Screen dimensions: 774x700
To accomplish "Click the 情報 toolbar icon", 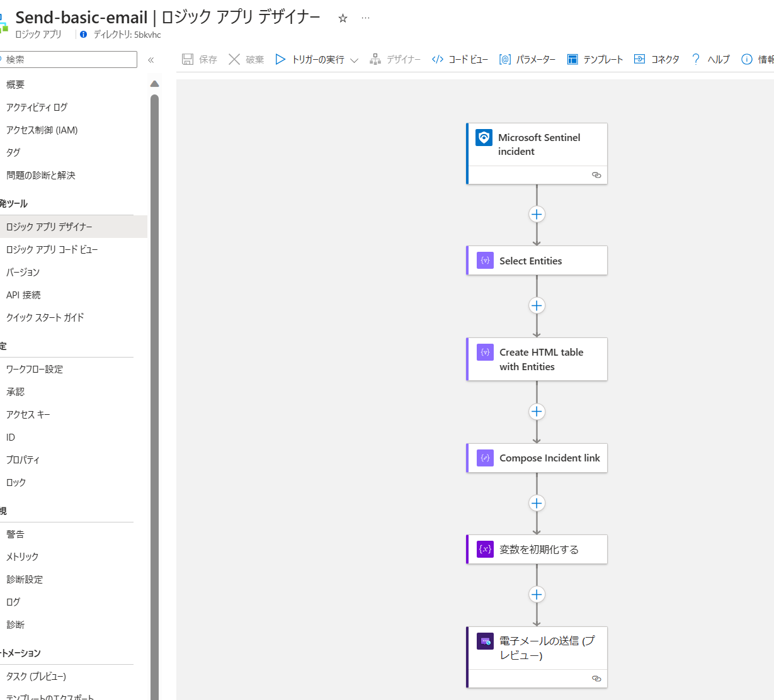I will pyautogui.click(x=747, y=59).
